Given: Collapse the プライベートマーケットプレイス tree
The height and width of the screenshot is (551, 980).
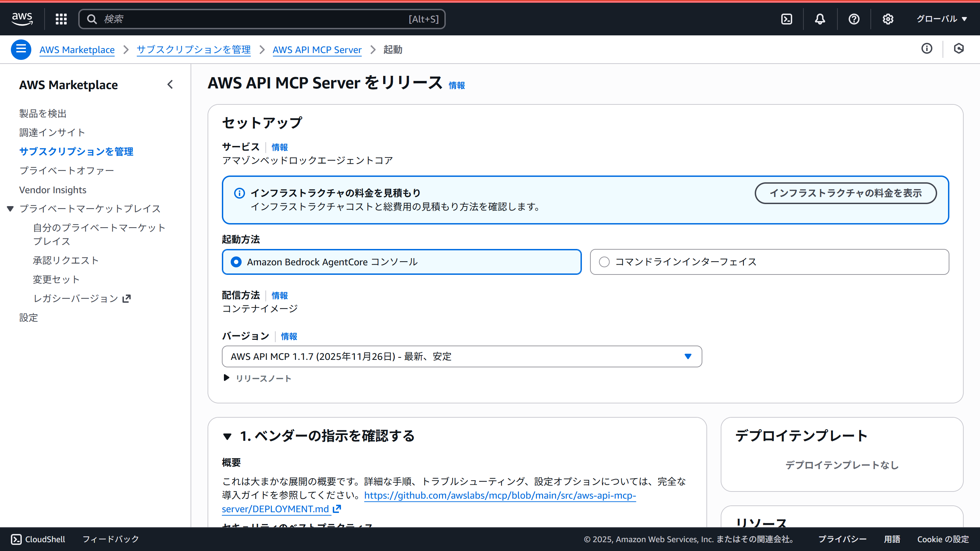Looking at the screenshot, I should click(10, 208).
